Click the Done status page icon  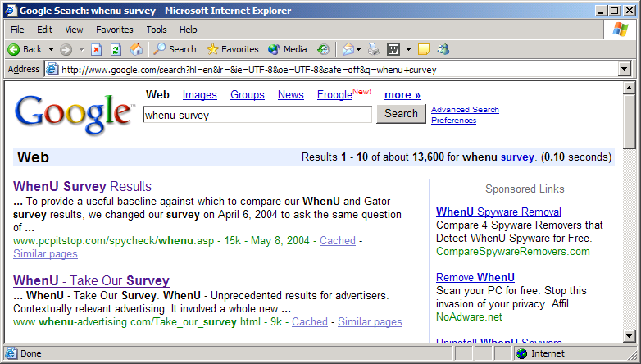[x=11, y=353]
